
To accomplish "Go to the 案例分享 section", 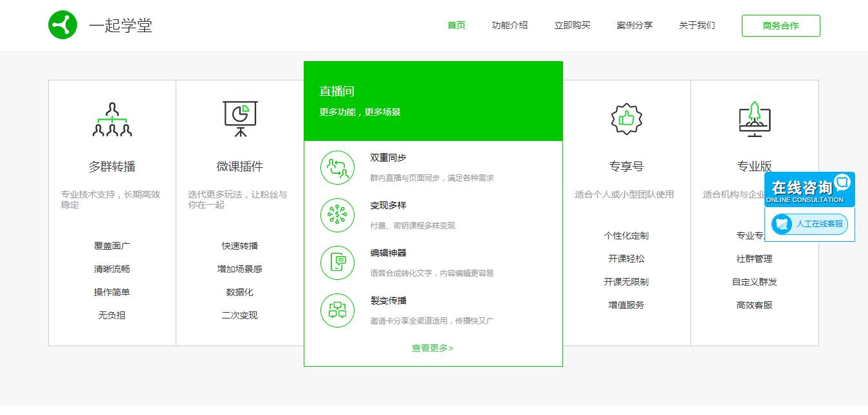I will click(634, 26).
